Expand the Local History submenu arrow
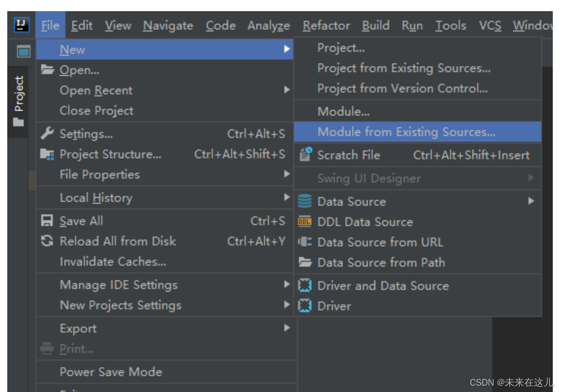This screenshot has height=392, width=561. [287, 197]
